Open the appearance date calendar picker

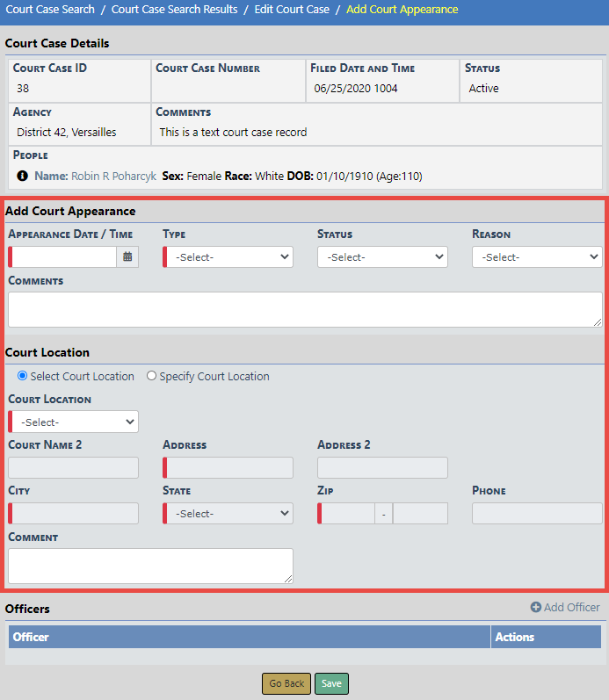128,257
